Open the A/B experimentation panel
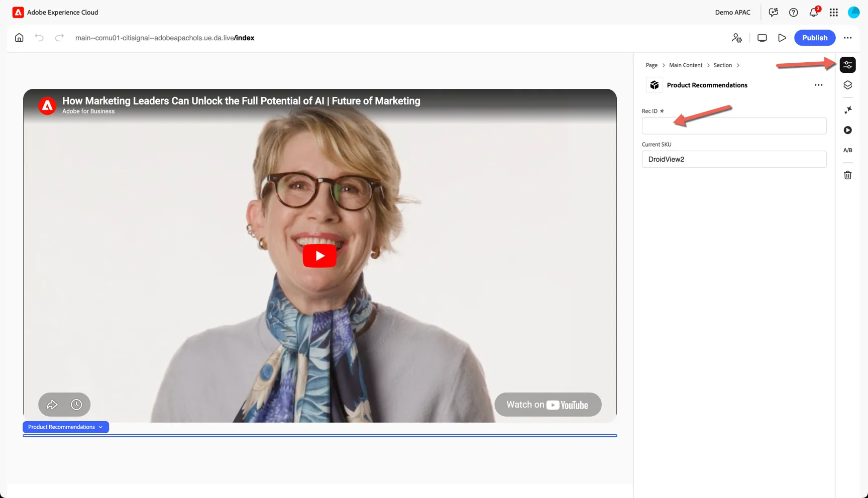Screen dimensions: 868x498 (847, 150)
